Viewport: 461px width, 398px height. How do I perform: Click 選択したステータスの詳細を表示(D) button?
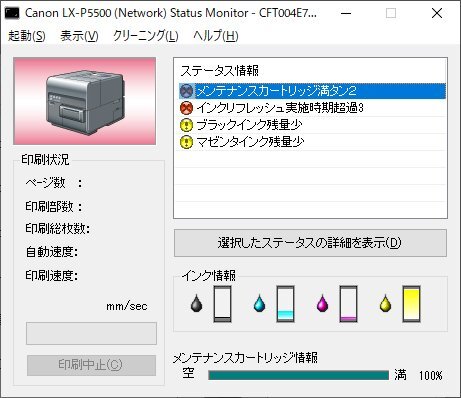point(310,243)
